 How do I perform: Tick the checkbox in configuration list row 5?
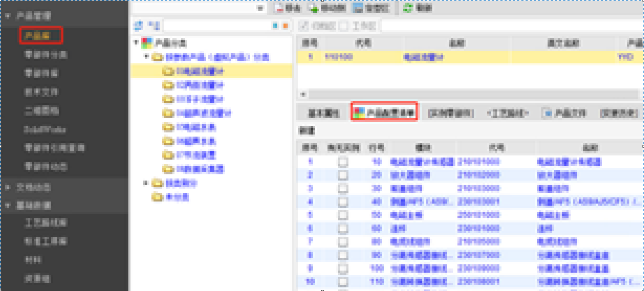pyautogui.click(x=343, y=216)
